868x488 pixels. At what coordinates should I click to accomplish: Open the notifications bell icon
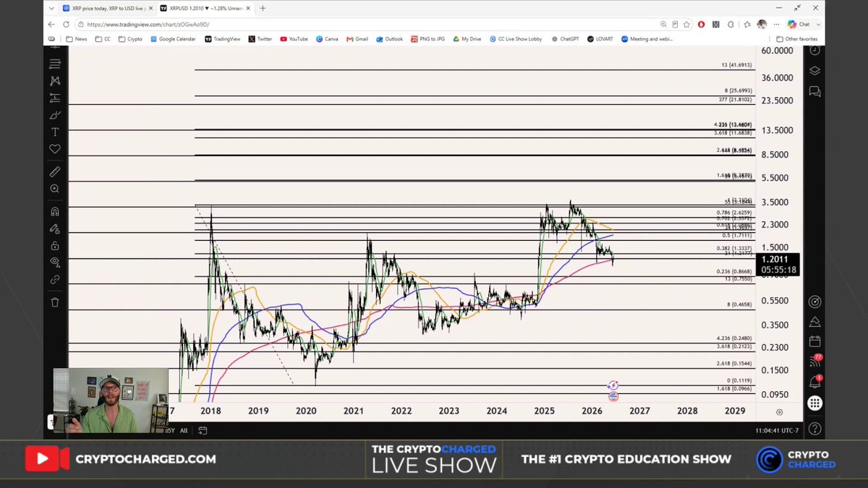[x=815, y=382]
